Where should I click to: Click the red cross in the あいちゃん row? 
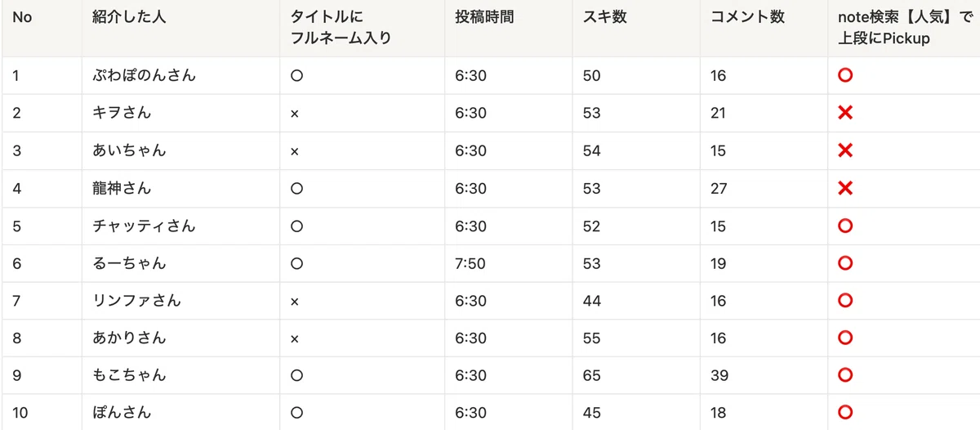point(845,150)
